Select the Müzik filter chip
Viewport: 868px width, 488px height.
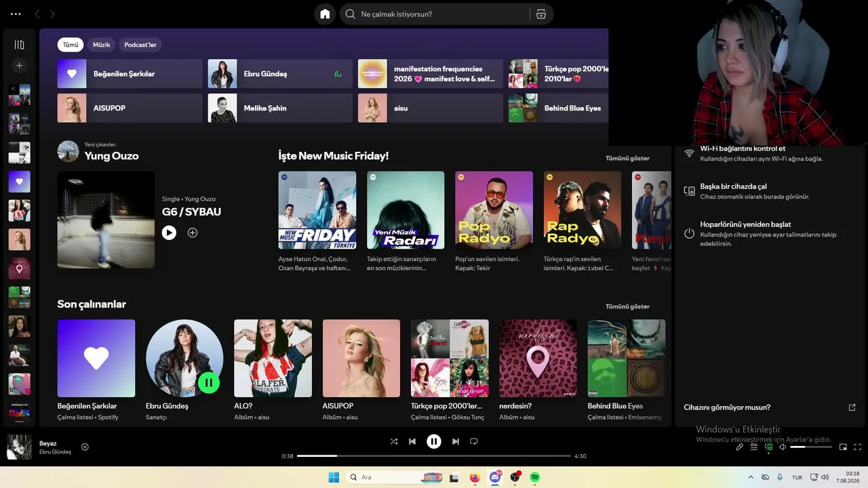pos(101,45)
